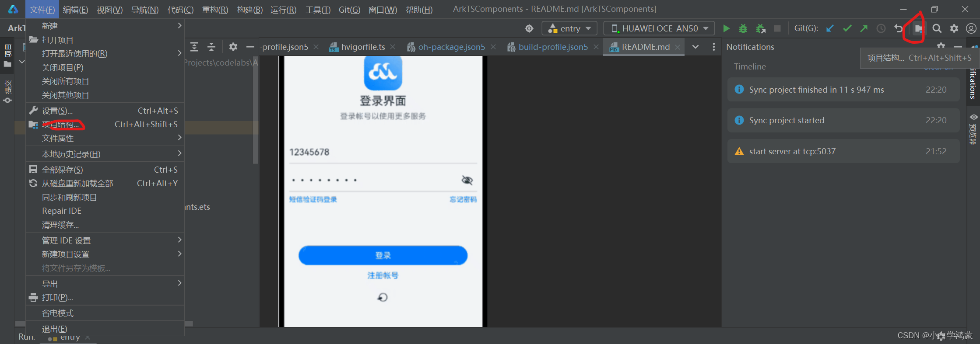Viewport: 980px width, 344px height.
Task: Click project panel vertical scrollbar
Action: click(256, 109)
